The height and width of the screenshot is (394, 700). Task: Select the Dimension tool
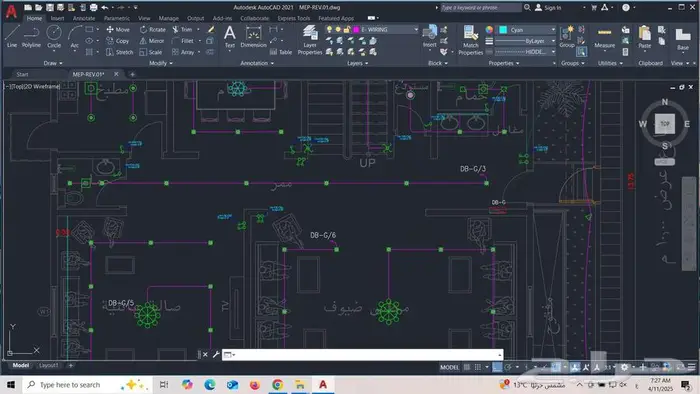pyautogui.click(x=253, y=37)
